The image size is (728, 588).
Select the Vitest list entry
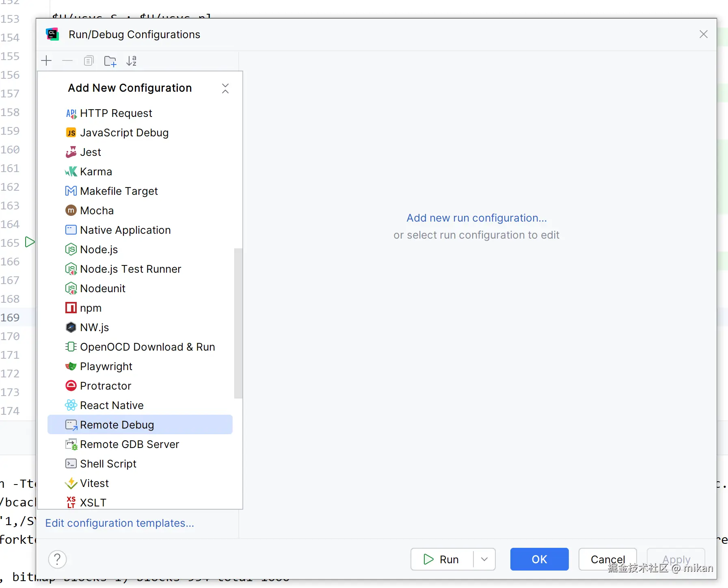[x=140, y=483]
